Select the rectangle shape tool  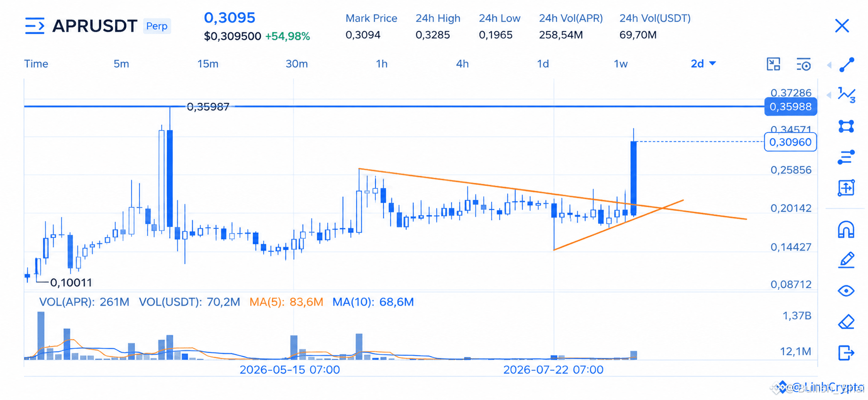[x=846, y=126]
